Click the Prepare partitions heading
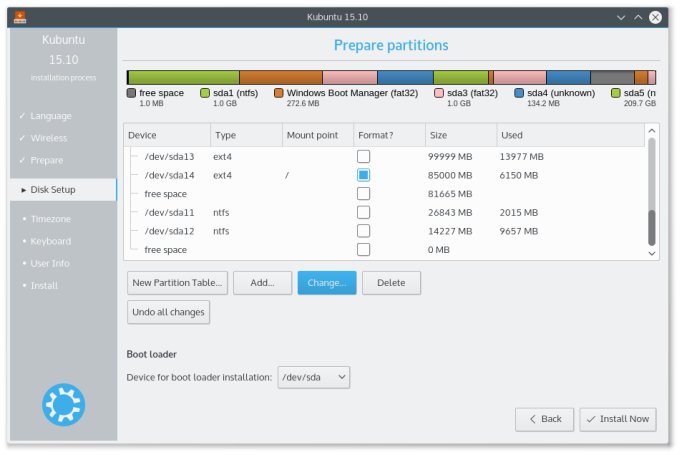The width and height of the screenshot is (680, 455). (x=391, y=45)
